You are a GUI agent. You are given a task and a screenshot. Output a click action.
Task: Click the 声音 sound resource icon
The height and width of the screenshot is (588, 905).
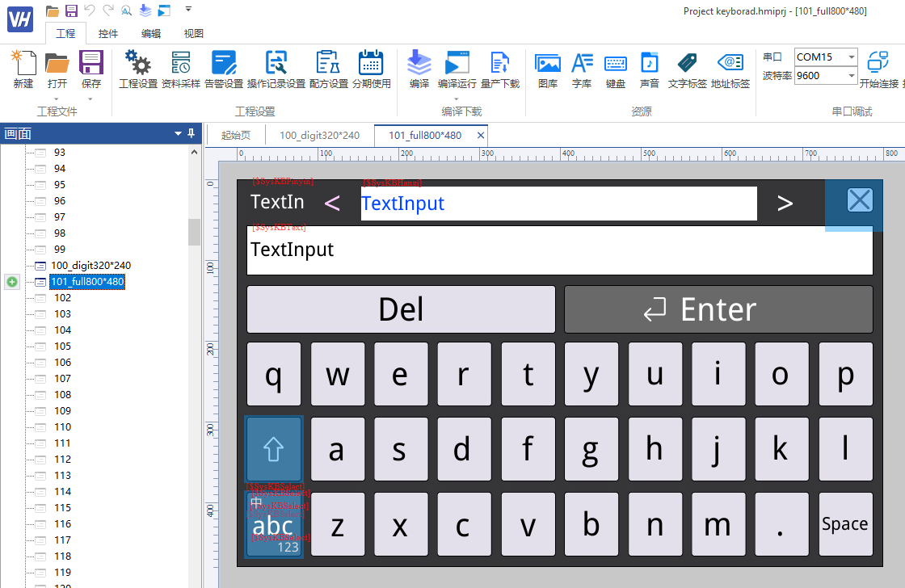[x=650, y=69]
